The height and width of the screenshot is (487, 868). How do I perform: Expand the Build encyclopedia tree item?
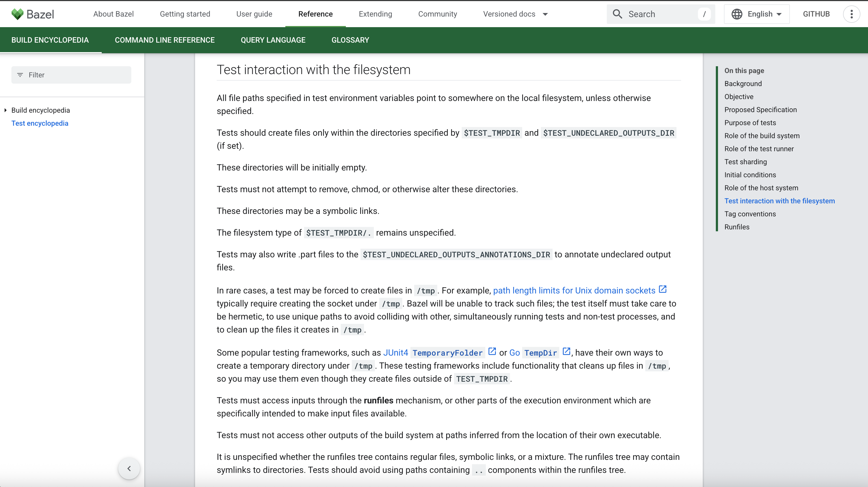point(5,110)
